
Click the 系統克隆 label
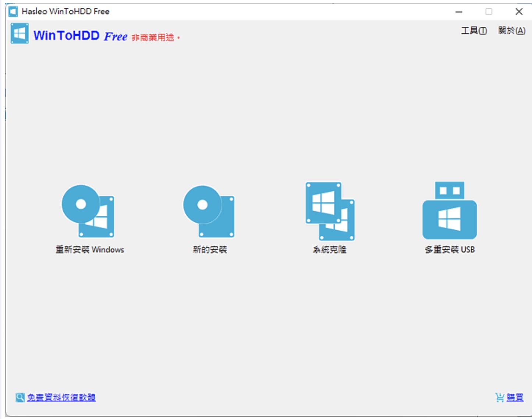[x=330, y=250]
